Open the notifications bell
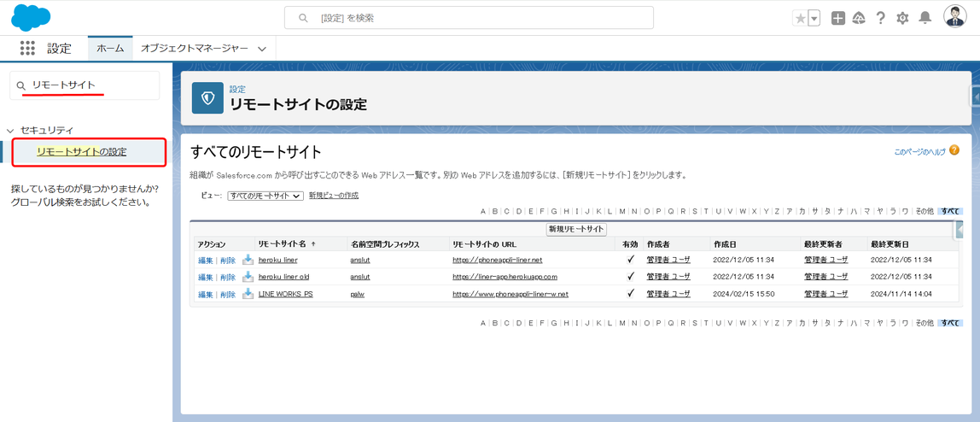The width and height of the screenshot is (980, 422). tap(925, 19)
